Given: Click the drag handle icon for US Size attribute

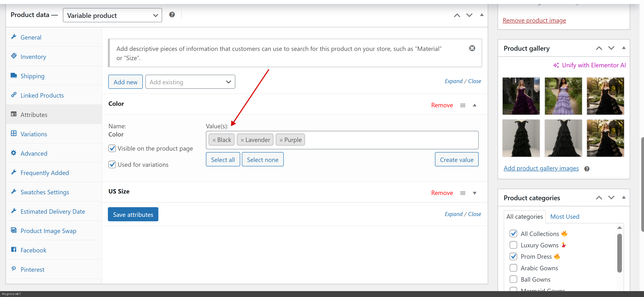Looking at the screenshot, I should click(x=462, y=193).
